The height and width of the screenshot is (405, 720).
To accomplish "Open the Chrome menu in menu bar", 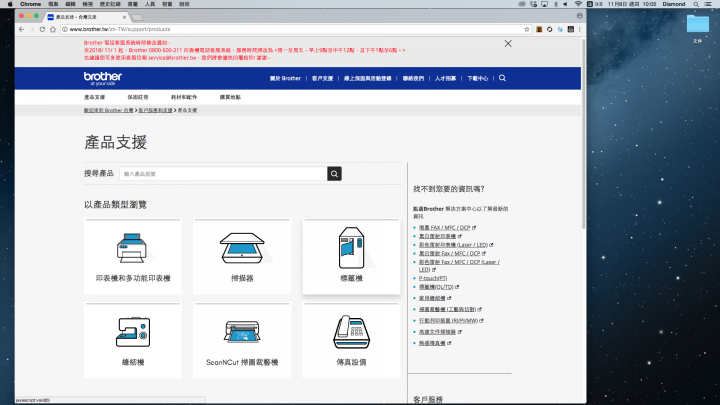I will pos(30,4).
